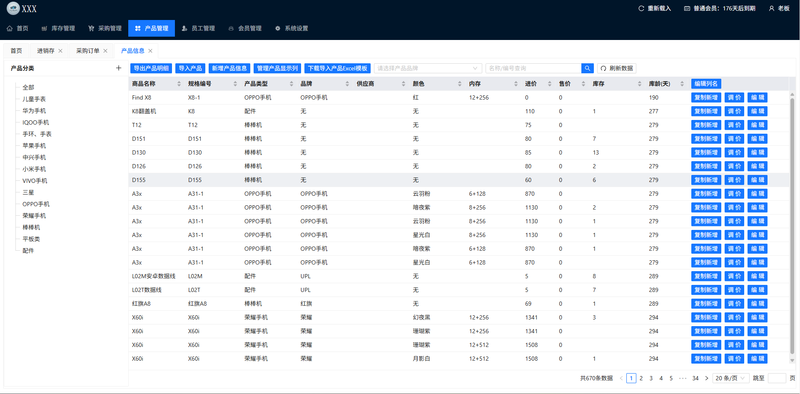Select 苹果手机 category
Viewport: 800px width, 394px height.
34,145
